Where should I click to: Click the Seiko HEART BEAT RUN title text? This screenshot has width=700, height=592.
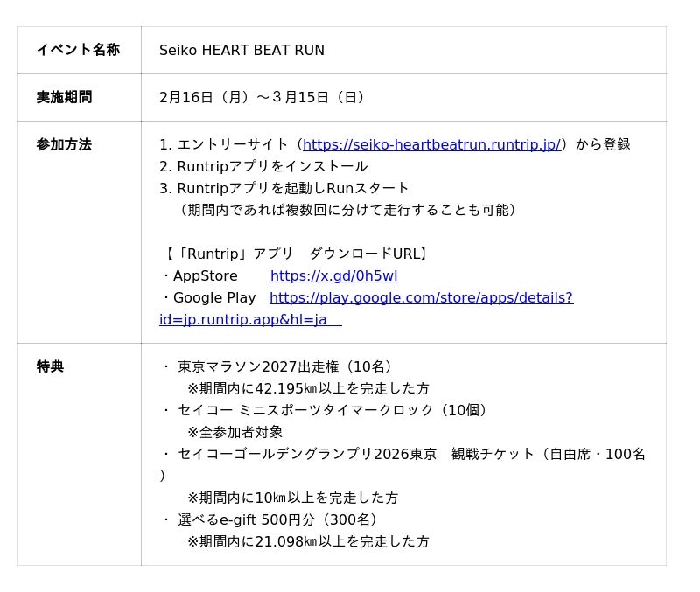[x=241, y=51]
